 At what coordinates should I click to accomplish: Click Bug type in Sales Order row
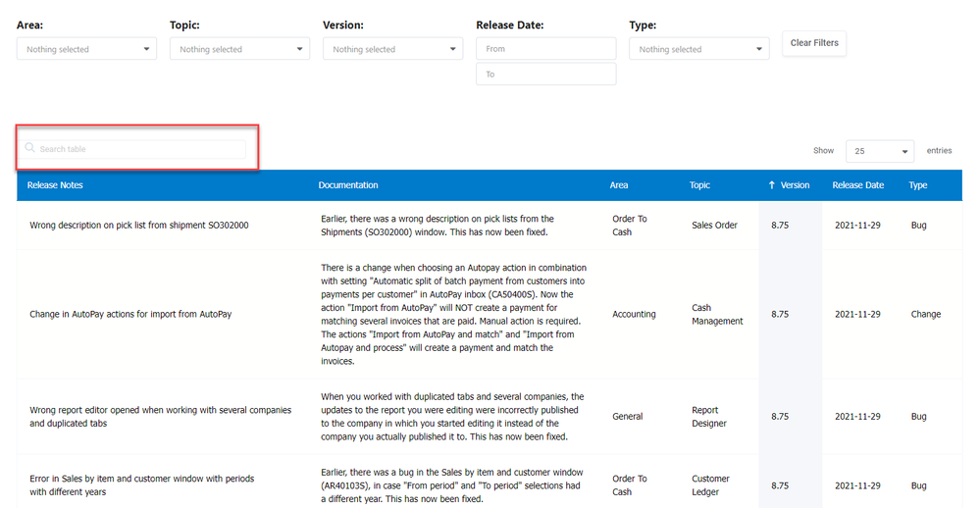point(918,225)
